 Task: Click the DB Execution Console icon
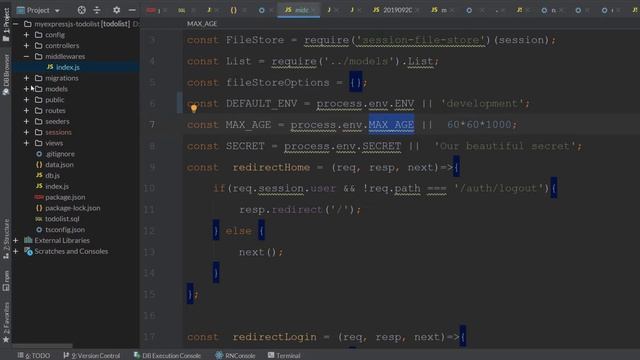coord(137,356)
